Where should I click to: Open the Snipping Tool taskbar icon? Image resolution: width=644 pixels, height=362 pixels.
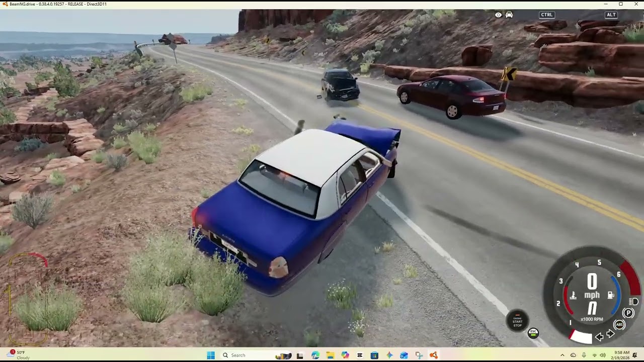pos(419,355)
